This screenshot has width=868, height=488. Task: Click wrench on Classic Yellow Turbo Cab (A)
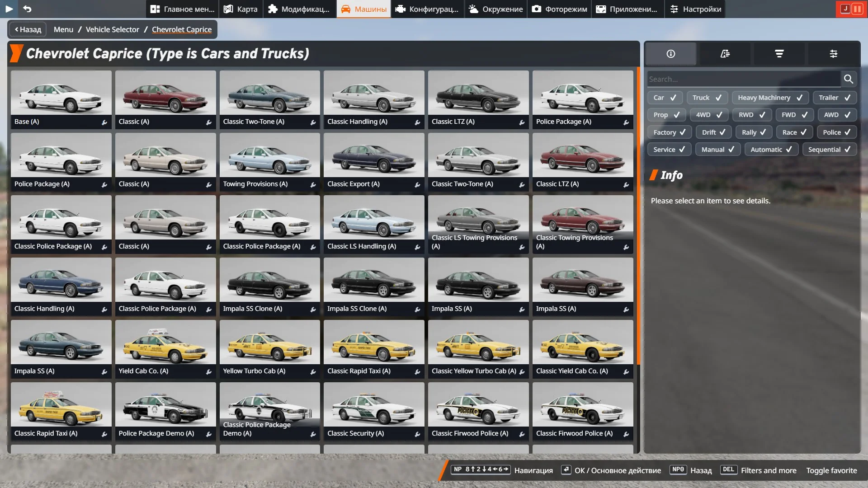click(522, 371)
